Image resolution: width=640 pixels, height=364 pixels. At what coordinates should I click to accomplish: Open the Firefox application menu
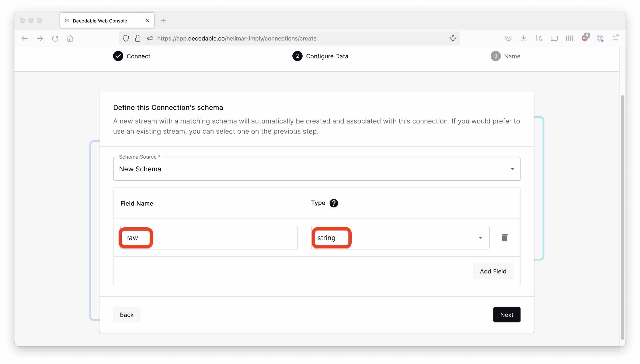click(615, 39)
